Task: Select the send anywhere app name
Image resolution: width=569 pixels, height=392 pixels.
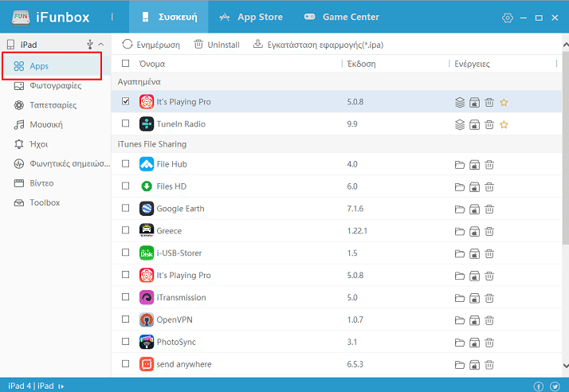Action: coord(184,364)
